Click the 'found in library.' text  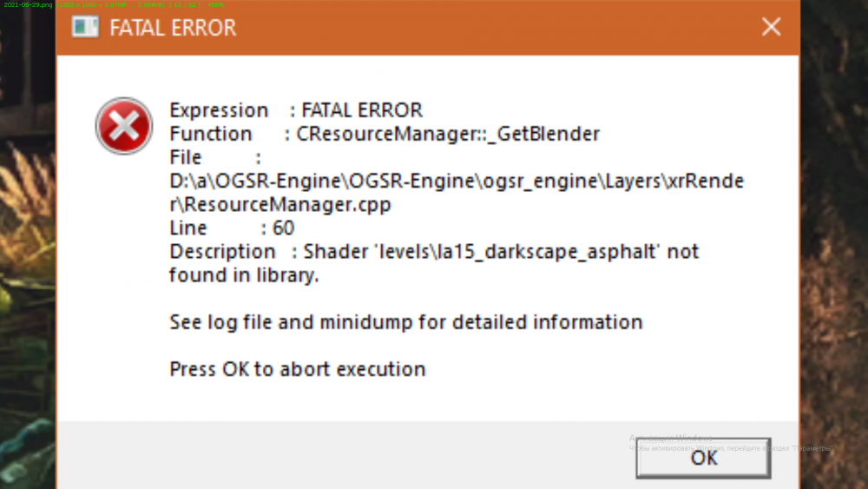245,275
